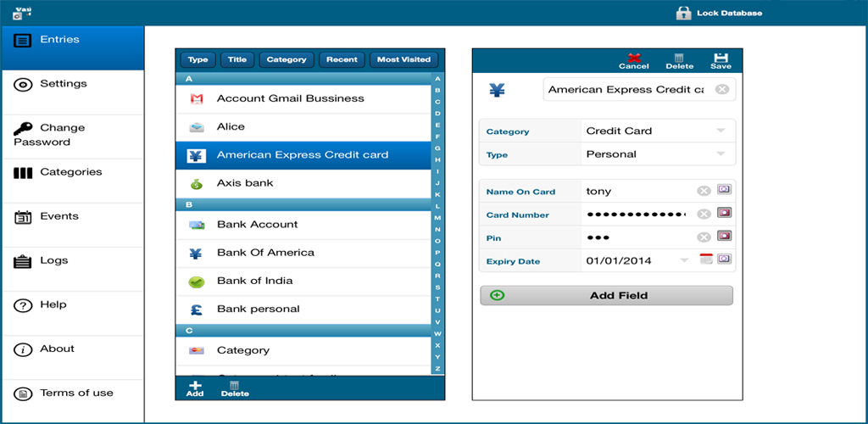The width and height of the screenshot is (868, 424).
Task: Clear the entry title text
Action: (722, 89)
